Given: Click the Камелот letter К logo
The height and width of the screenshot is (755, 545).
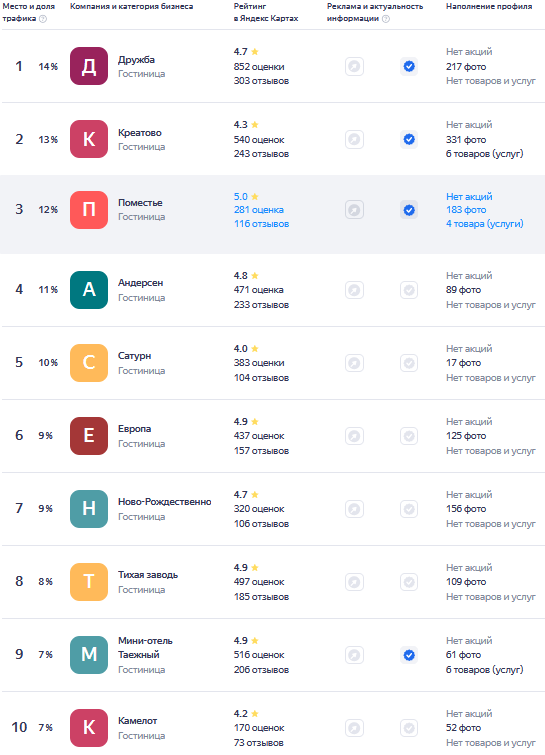Looking at the screenshot, I should 89,728.
